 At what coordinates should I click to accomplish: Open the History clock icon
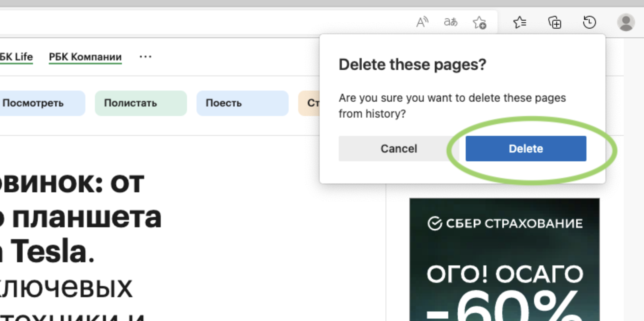(x=590, y=22)
